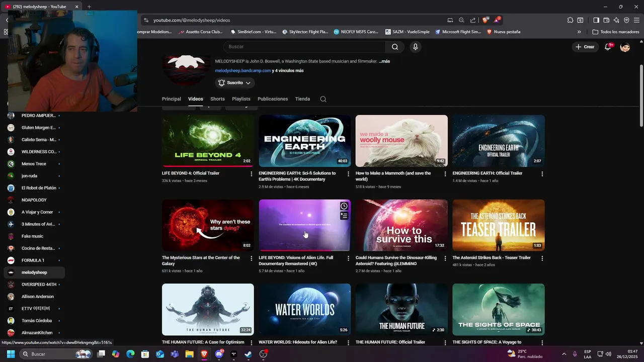This screenshot has width=644, height=362.
Task: Open options for LIFE BEYOND Visions of Alien Life
Action: click(348, 258)
